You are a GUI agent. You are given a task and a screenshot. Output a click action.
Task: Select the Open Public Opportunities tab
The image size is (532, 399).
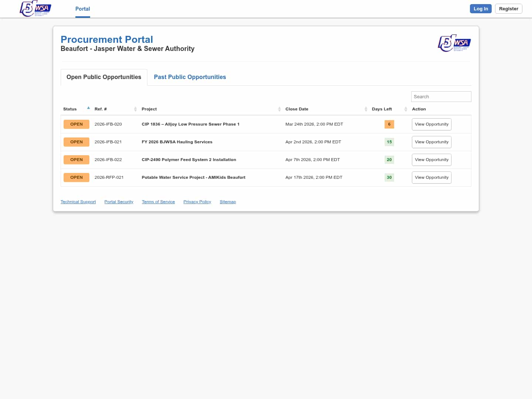click(x=104, y=77)
